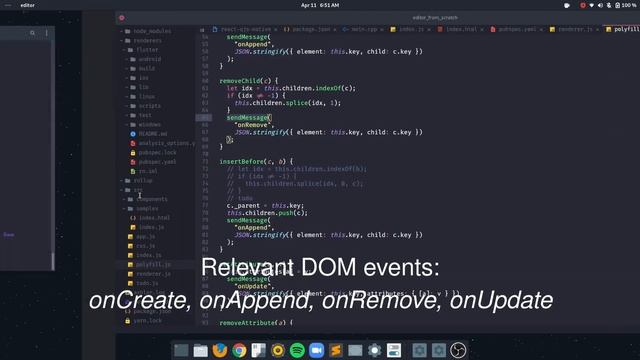Open Spotify in the dock
The image size is (640, 360).
297,350
